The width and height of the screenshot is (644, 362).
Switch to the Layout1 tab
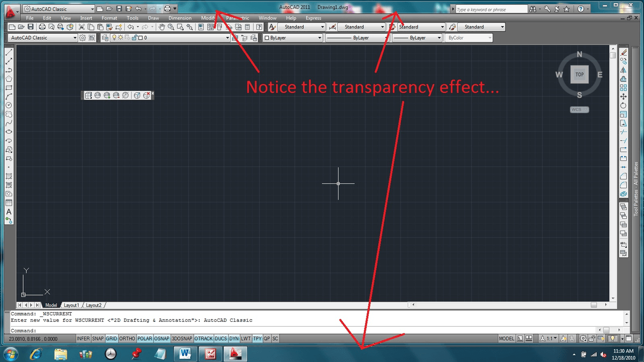71,305
